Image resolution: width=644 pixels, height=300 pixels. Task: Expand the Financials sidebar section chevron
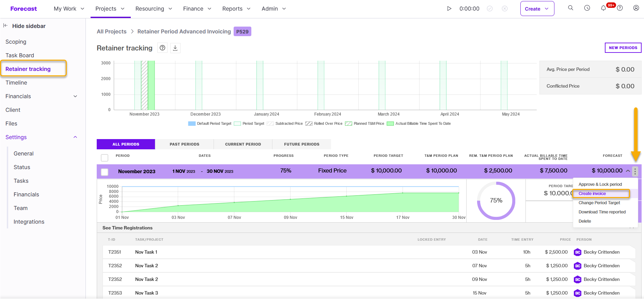pos(75,96)
